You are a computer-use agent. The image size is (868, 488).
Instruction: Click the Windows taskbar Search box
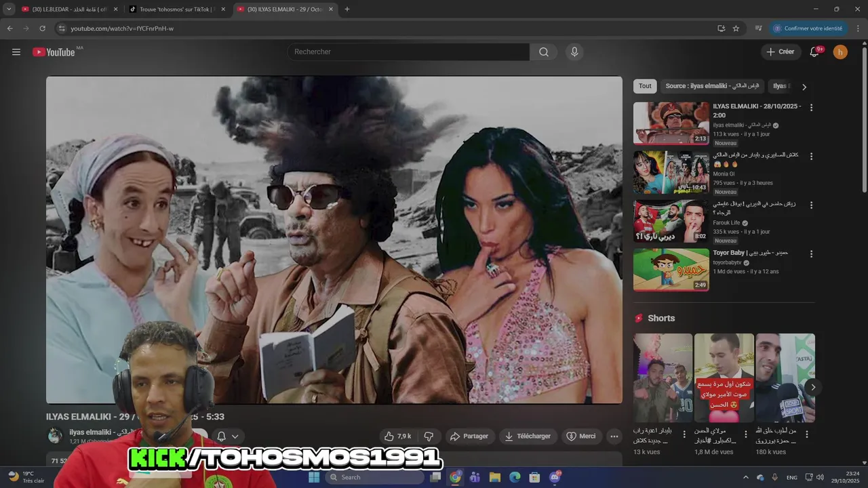point(374,477)
